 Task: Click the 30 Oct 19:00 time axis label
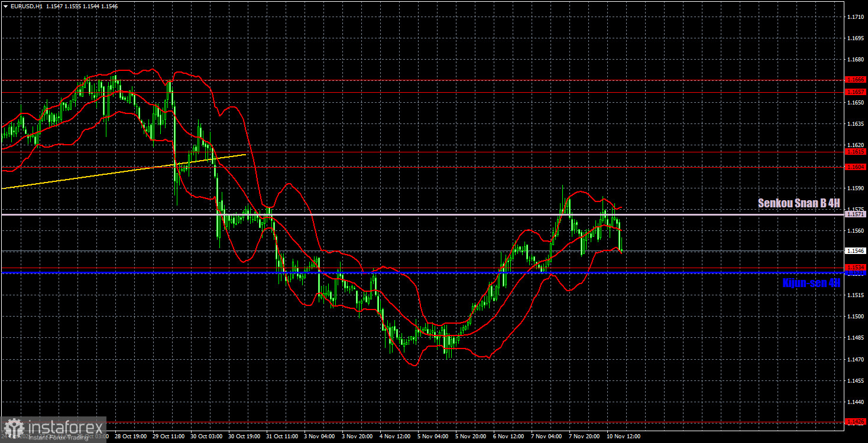pyautogui.click(x=245, y=437)
